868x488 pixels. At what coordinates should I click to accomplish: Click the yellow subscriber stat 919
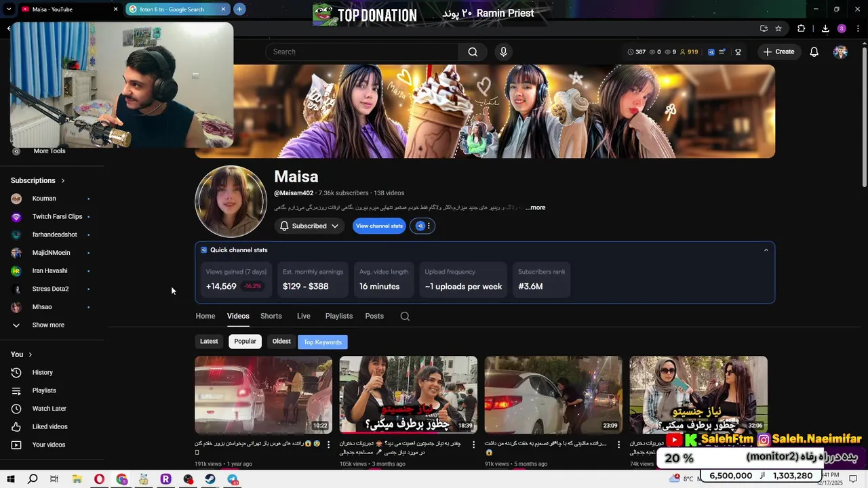point(688,52)
